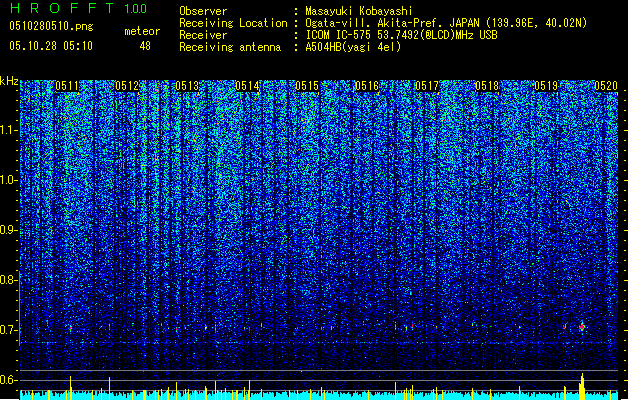
Task: Click the 'Receiver' field label
Action: click(x=203, y=35)
